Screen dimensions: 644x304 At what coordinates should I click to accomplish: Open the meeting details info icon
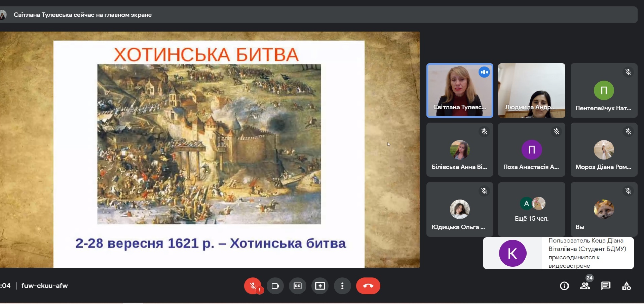pos(564,286)
